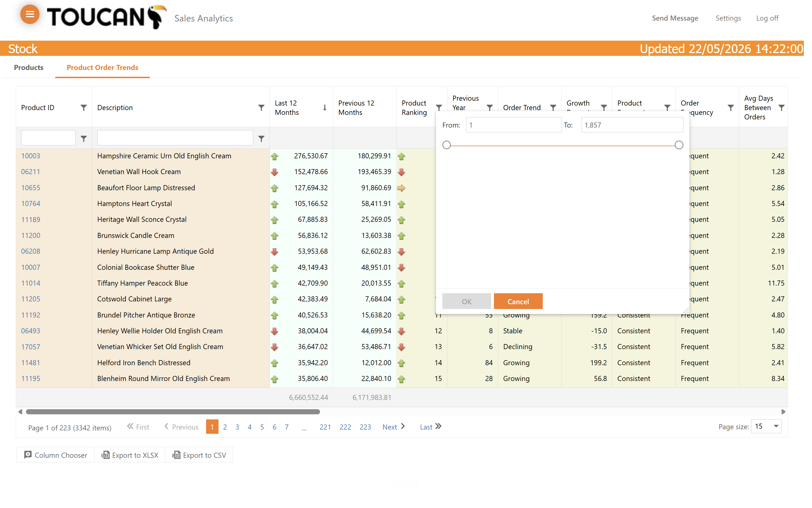Open product 10003 link
812x508 pixels.
[30, 156]
